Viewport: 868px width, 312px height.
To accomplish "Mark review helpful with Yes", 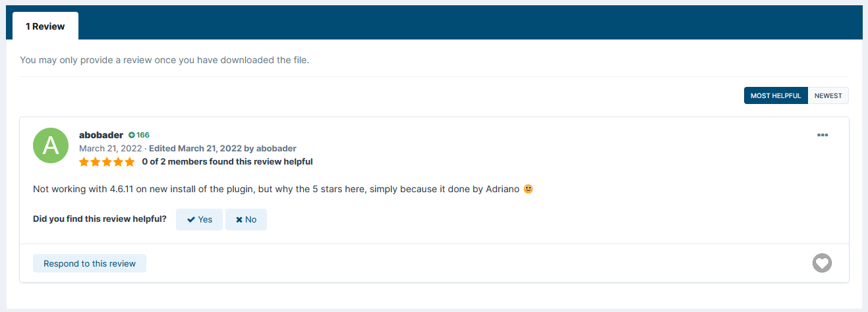I will (199, 219).
